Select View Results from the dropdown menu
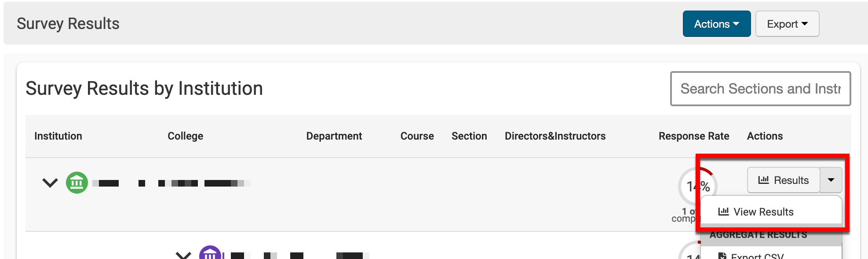Image resolution: width=868 pixels, height=259 pixels. (763, 212)
